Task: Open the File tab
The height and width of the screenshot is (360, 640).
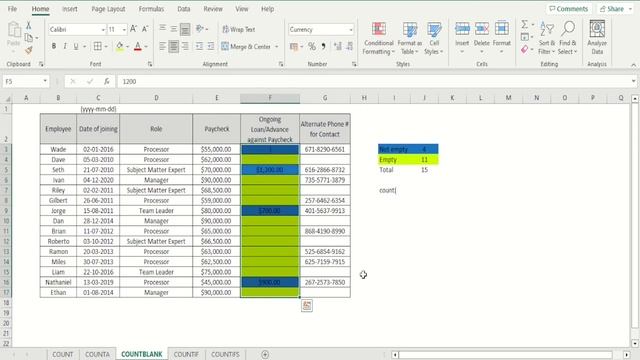Action: click(x=12, y=9)
